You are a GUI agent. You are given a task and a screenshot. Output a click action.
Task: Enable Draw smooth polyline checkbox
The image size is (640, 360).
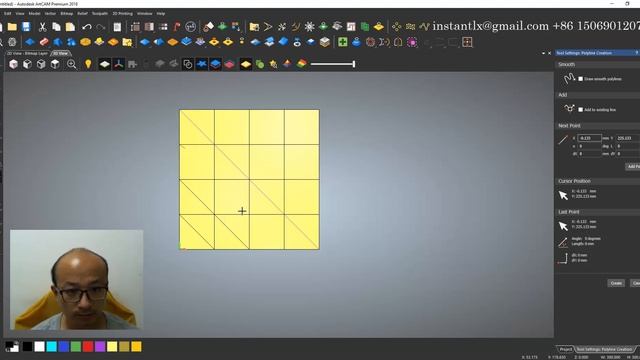click(x=580, y=79)
